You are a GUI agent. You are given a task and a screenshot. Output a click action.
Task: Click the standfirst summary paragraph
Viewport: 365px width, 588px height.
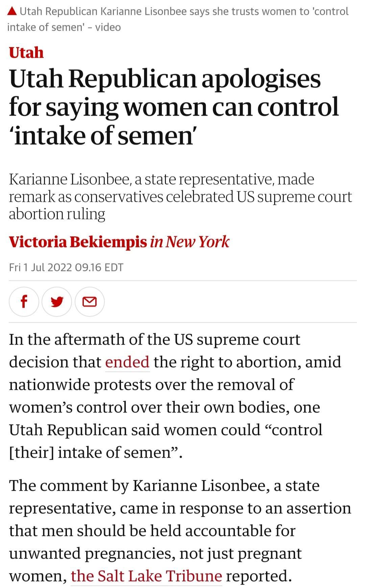(169, 196)
